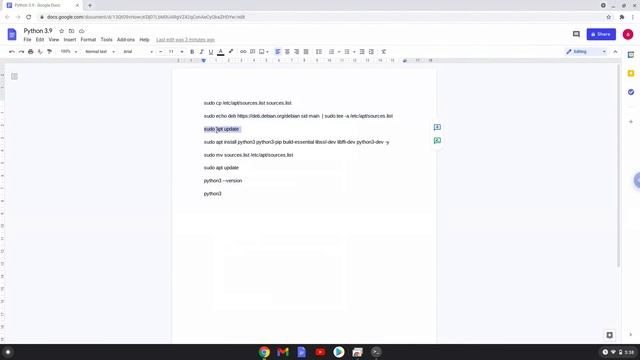Image resolution: width=640 pixels, height=360 pixels.
Task: Open Chrome from the shelf
Action: coord(264,352)
